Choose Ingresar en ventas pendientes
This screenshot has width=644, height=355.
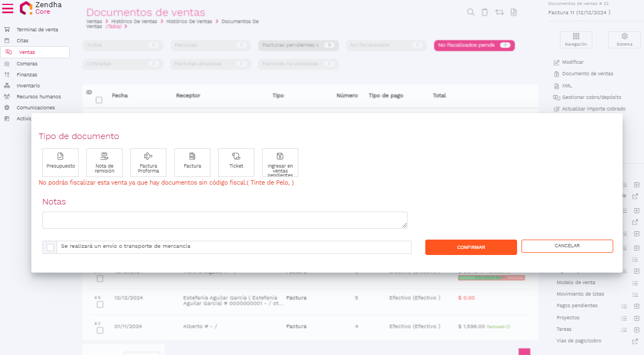pos(280,162)
